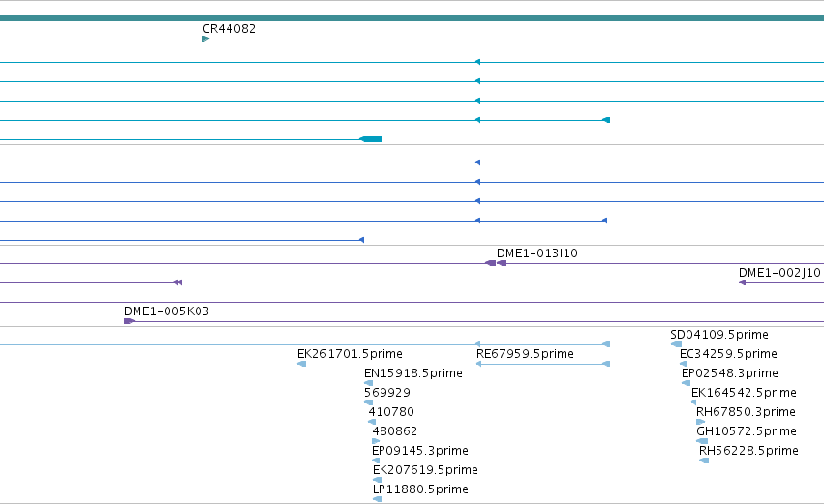
Task: Select the purple double-arrow marker left of DME1-005K03
Action: coord(177,282)
